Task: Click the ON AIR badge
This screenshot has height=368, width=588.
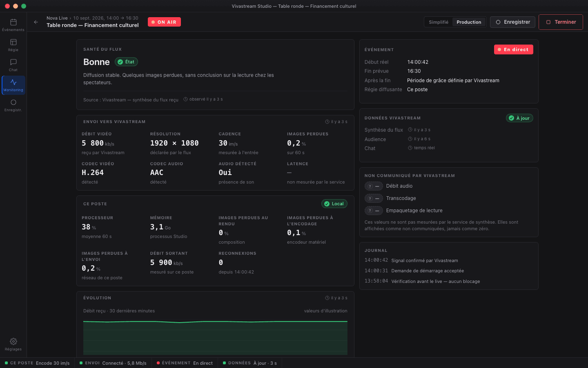Action: [x=164, y=22]
